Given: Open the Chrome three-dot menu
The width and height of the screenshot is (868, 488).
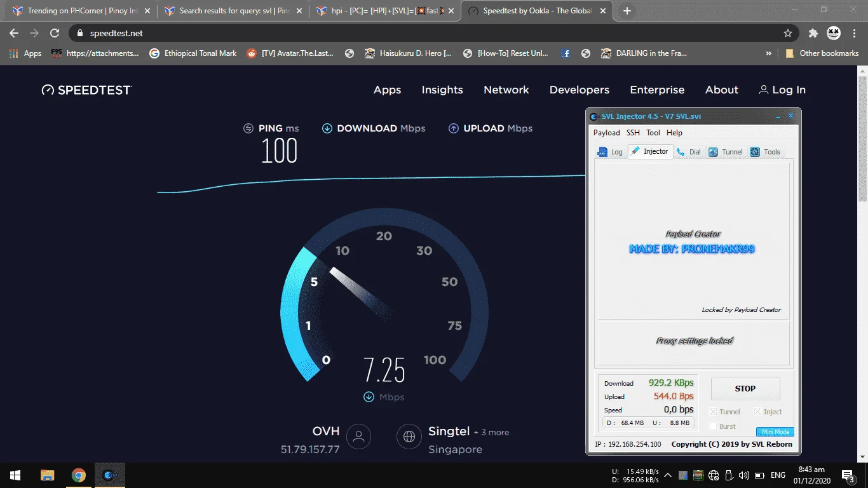Looking at the screenshot, I should (x=856, y=33).
